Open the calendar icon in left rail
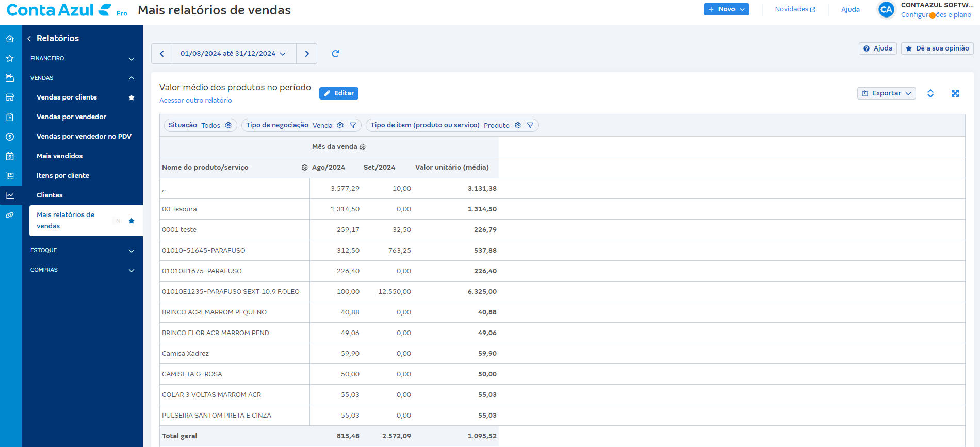The image size is (980, 447). [x=10, y=156]
